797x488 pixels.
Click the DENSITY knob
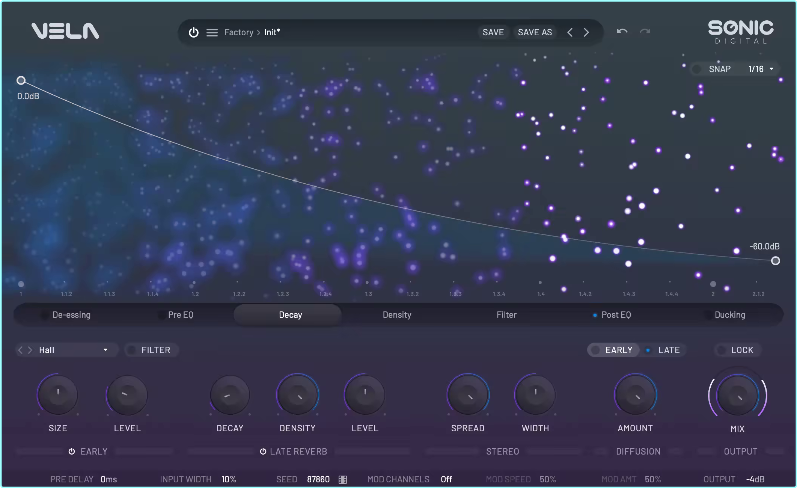[x=297, y=395]
